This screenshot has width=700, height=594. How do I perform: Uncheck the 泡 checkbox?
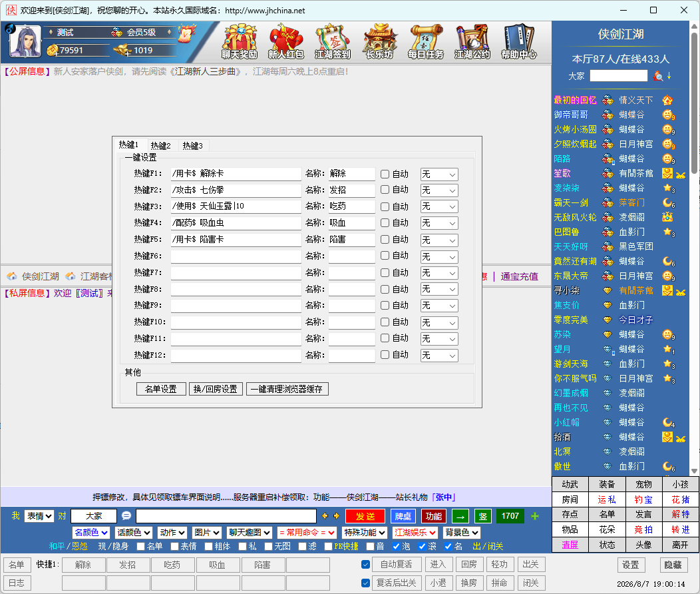coord(396,546)
